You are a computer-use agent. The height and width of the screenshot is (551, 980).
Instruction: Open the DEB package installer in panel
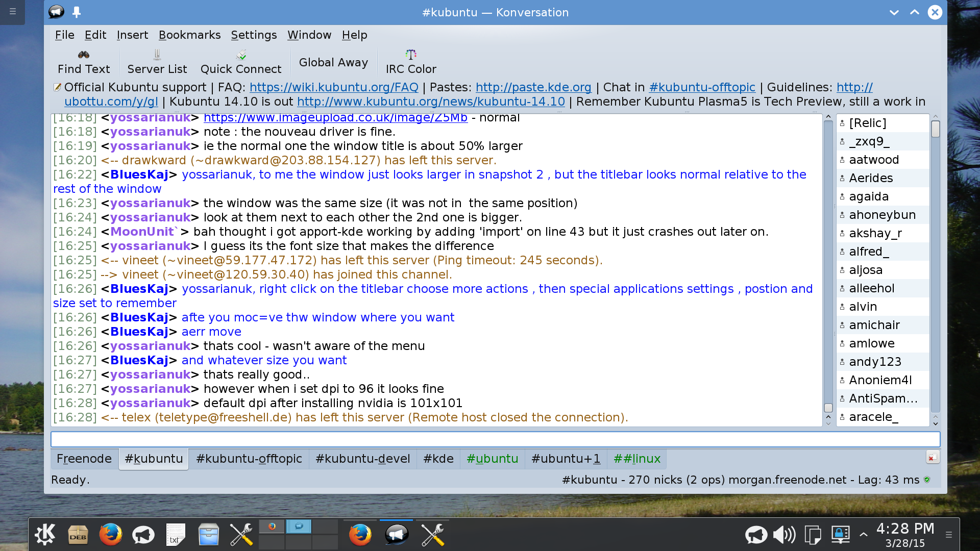[78, 535]
